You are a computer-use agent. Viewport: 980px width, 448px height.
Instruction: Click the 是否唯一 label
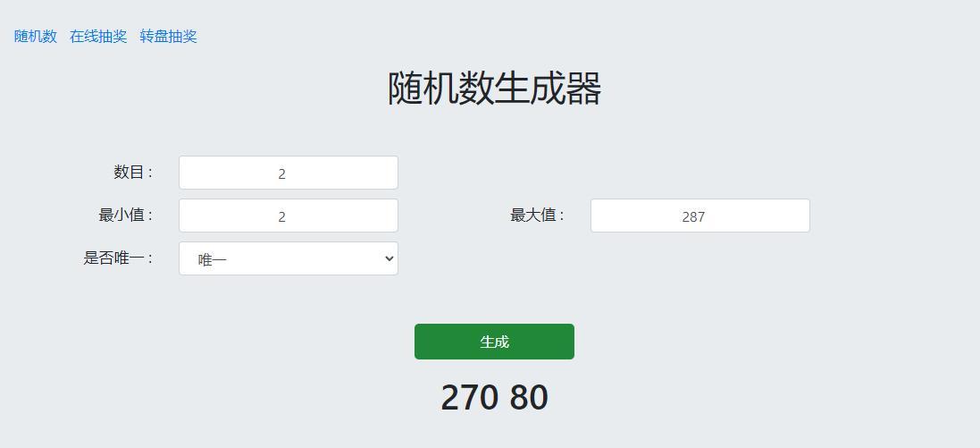click(118, 258)
